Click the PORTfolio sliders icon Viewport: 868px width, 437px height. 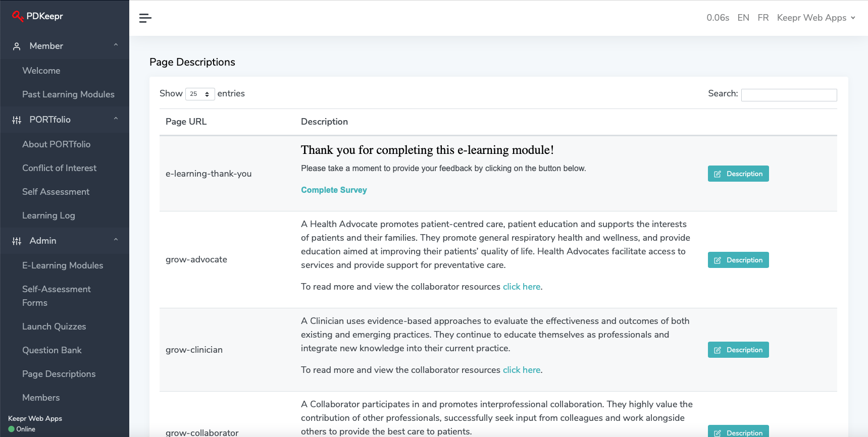click(17, 120)
